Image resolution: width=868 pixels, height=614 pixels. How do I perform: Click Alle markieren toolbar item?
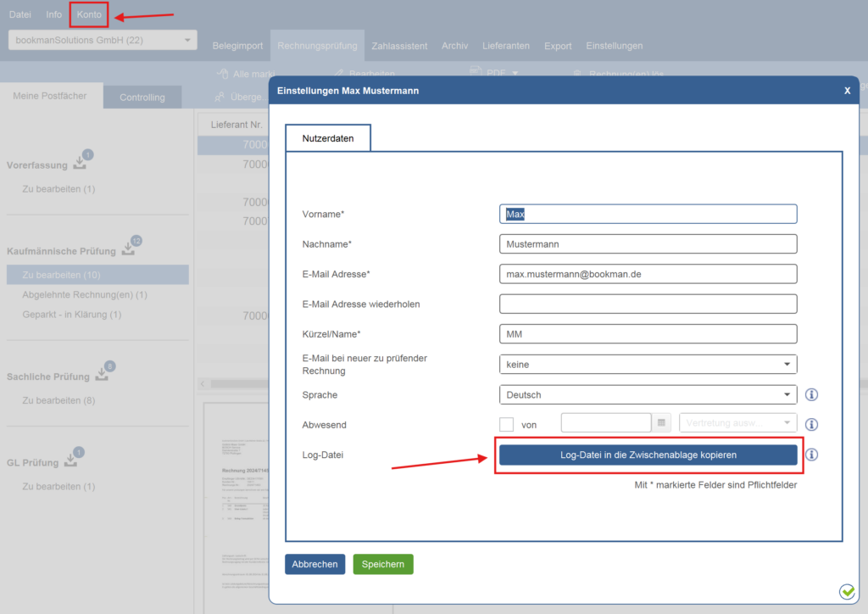(x=247, y=74)
